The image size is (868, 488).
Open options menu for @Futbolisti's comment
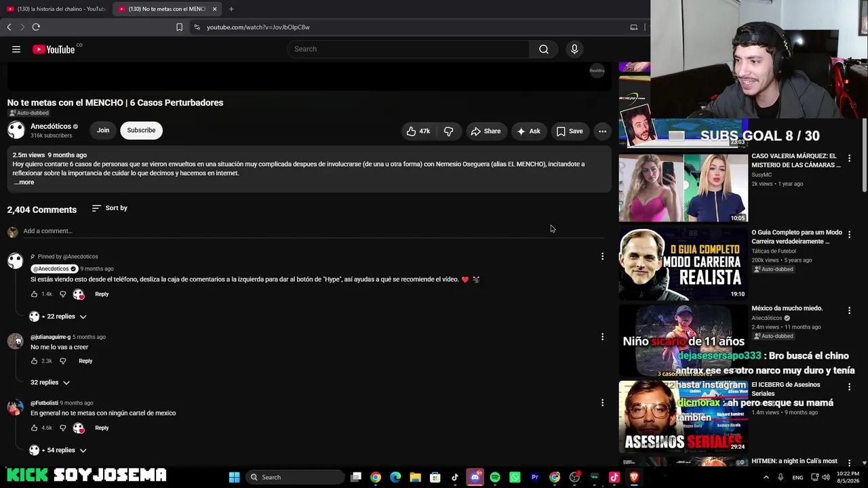click(602, 403)
